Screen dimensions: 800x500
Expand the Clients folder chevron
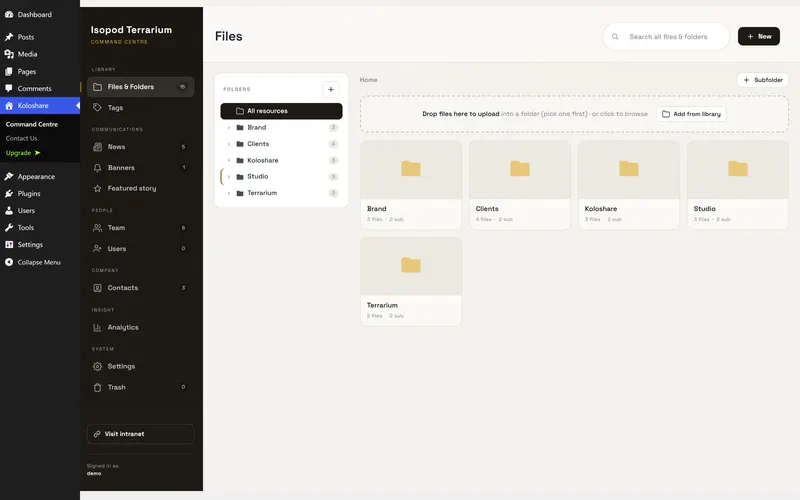point(229,144)
